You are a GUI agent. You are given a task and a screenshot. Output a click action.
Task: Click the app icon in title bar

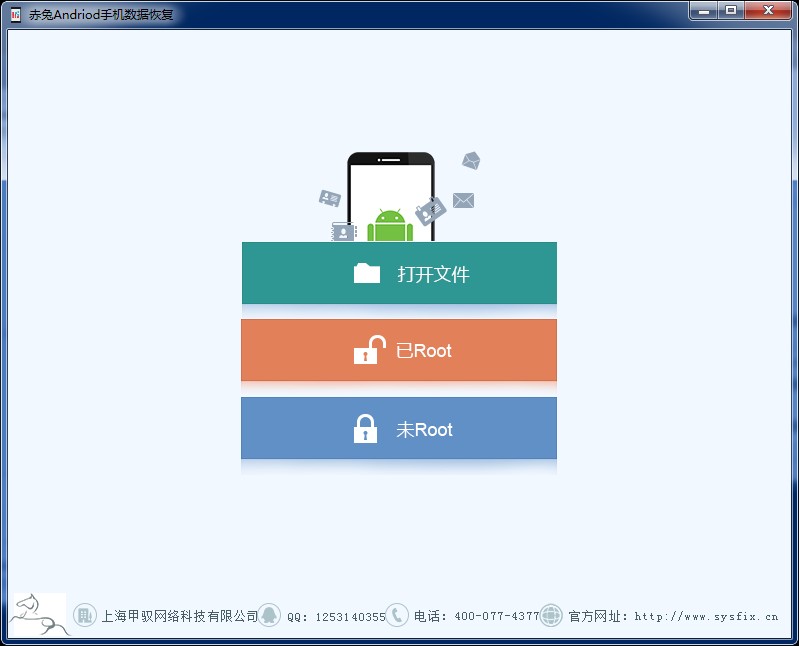pos(16,14)
